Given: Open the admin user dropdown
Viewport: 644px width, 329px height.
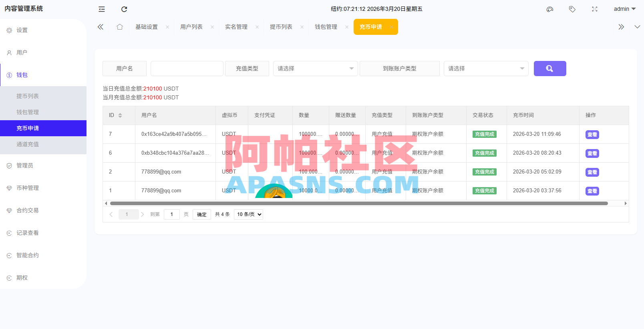Looking at the screenshot, I should coord(624,9).
